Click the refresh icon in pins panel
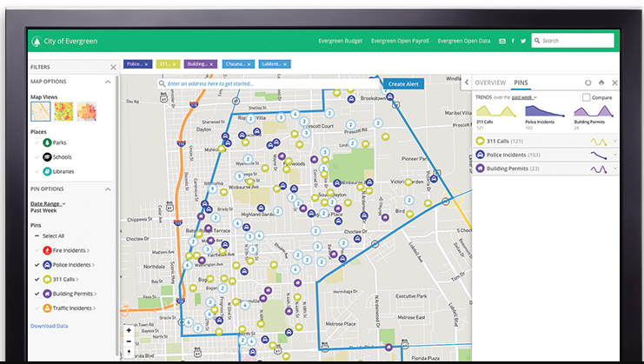Viewport: 644px width, 364px height. (588, 83)
